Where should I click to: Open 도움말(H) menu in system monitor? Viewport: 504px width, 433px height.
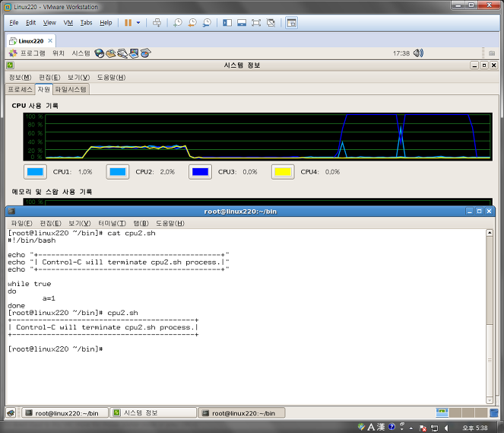pos(111,77)
